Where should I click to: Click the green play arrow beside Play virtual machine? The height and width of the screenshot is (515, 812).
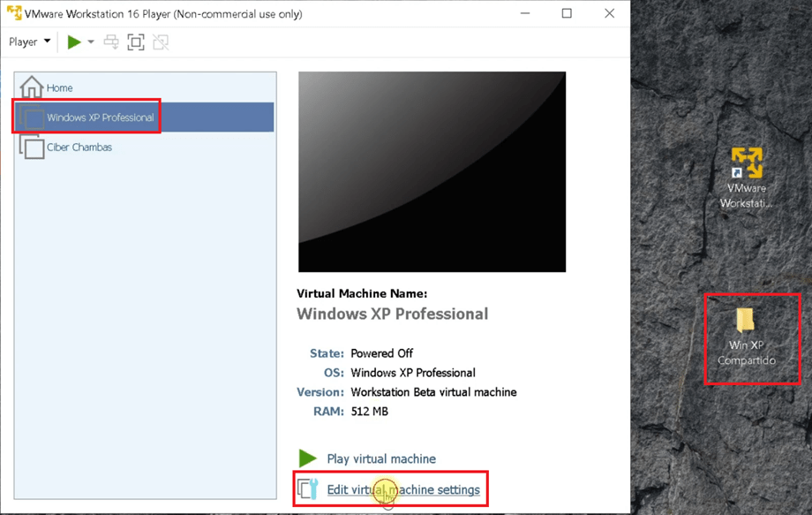(x=308, y=458)
